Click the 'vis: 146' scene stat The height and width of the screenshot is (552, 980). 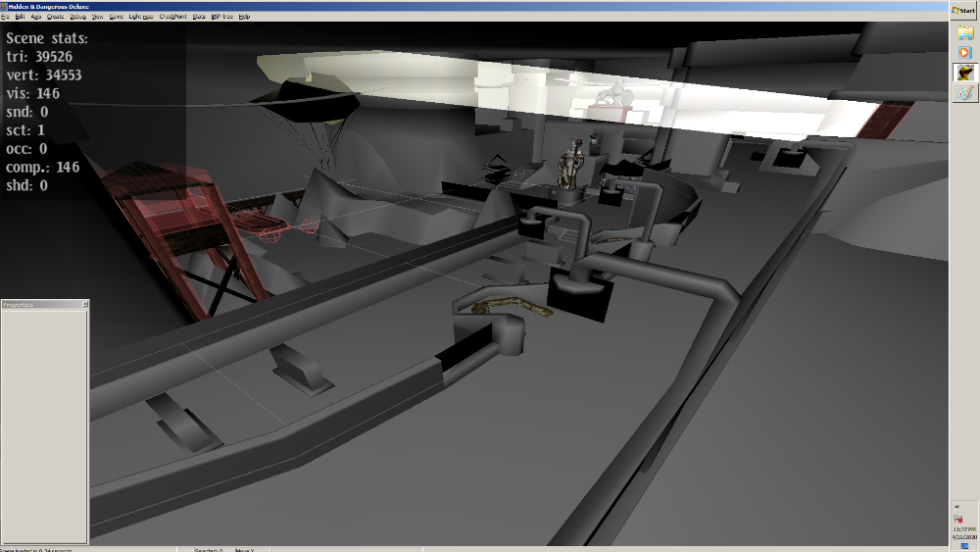tap(33, 94)
